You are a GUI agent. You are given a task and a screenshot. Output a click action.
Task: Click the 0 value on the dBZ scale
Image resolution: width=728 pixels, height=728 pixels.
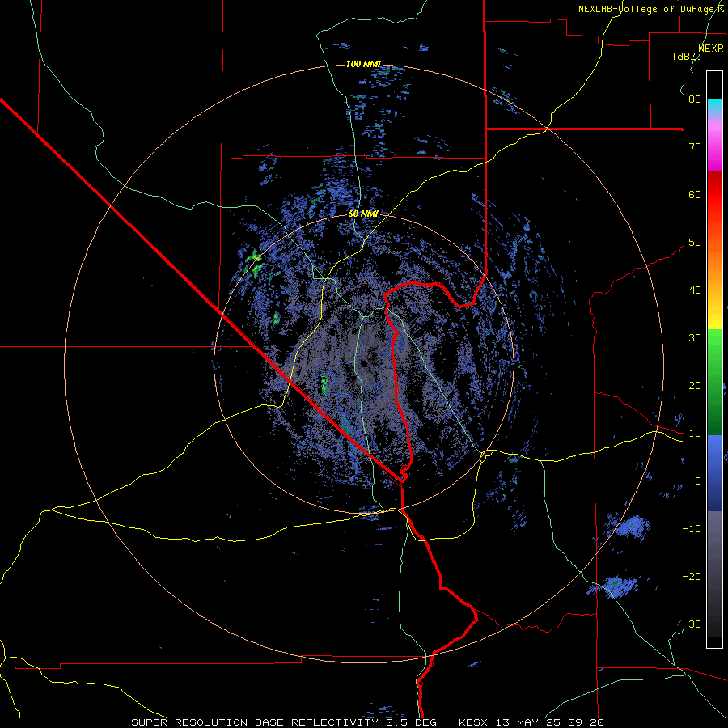(x=698, y=481)
